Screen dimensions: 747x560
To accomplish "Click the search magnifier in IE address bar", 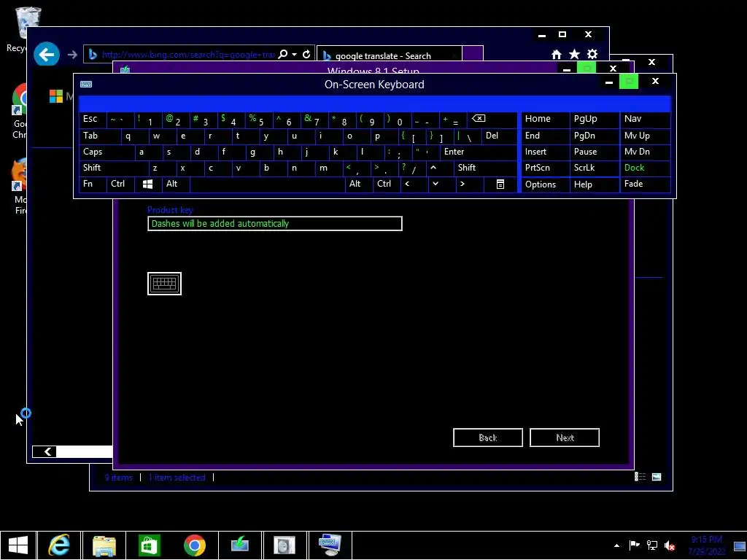I will click(282, 54).
